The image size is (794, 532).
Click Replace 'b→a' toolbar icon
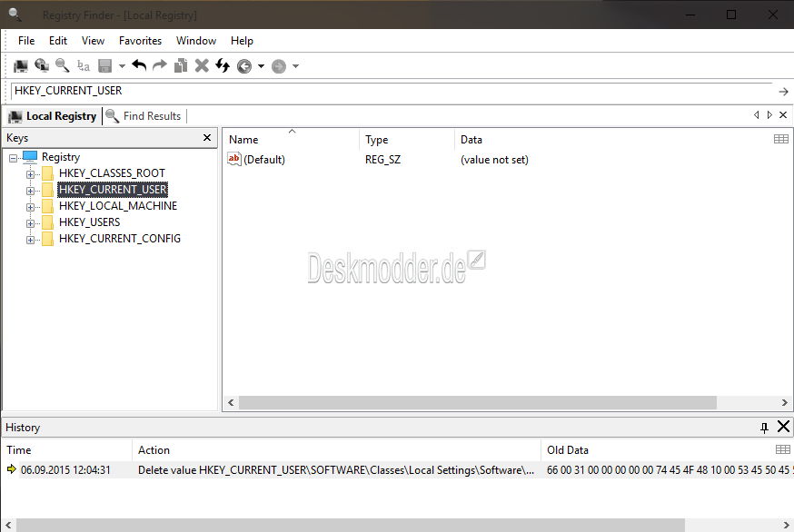coord(84,65)
